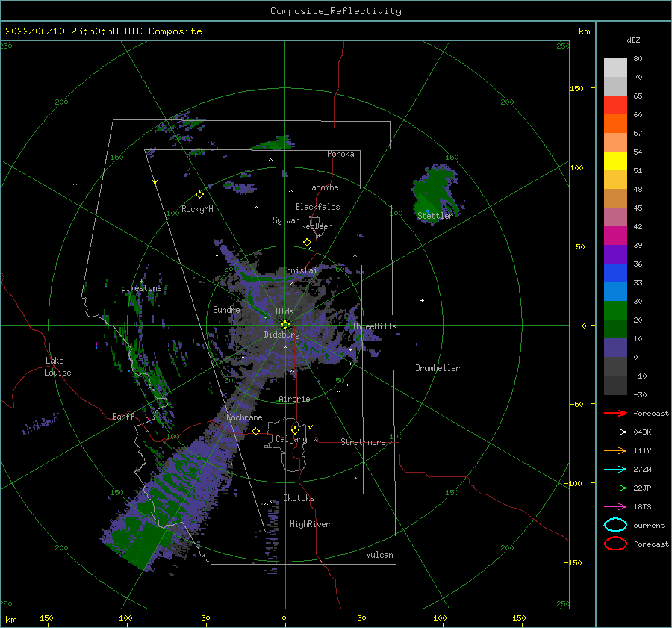This screenshot has height=628, width=672.
Task: Click the orange 111V arrow icon
Action: [x=615, y=450]
